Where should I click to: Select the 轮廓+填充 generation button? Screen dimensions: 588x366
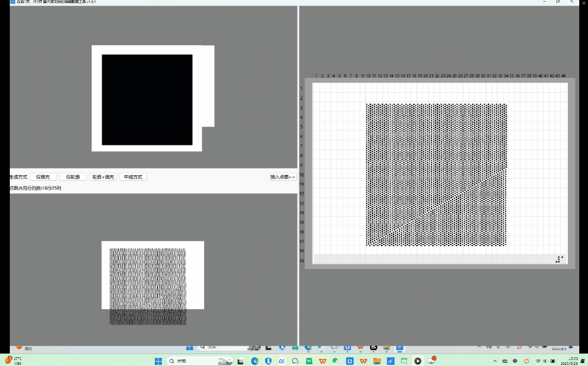tap(103, 177)
